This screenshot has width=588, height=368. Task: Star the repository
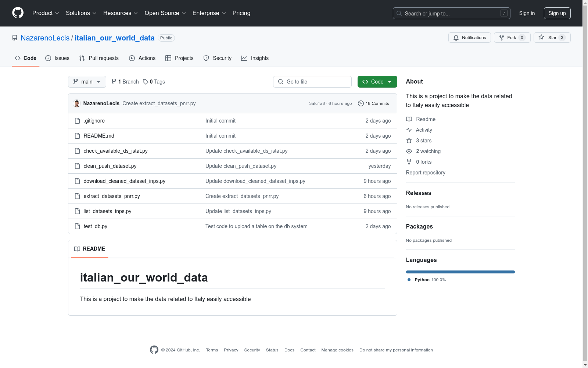(552, 38)
